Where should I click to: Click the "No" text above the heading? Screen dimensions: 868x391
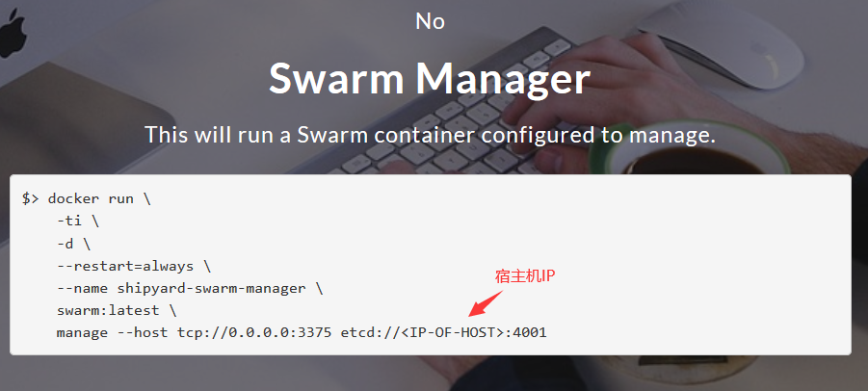(x=430, y=21)
